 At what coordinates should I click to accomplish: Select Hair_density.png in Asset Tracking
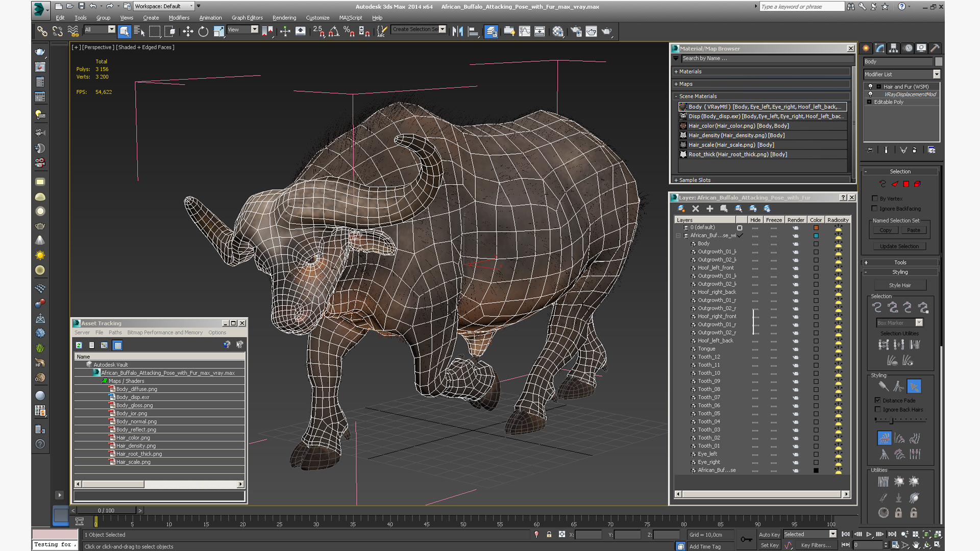click(136, 446)
